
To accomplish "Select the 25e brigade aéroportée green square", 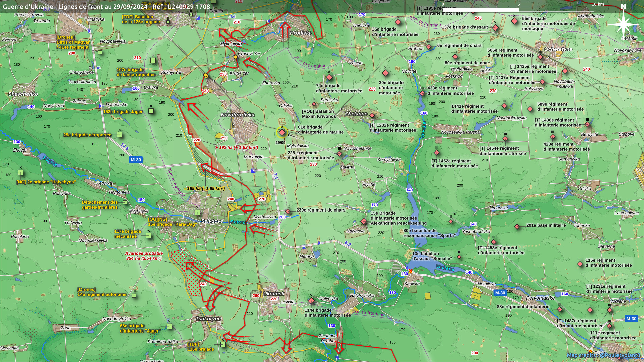I will pyautogui.click(x=120, y=135).
